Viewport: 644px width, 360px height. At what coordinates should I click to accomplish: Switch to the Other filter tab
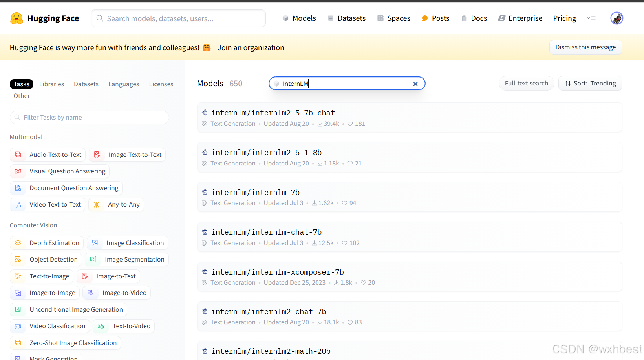(x=22, y=96)
